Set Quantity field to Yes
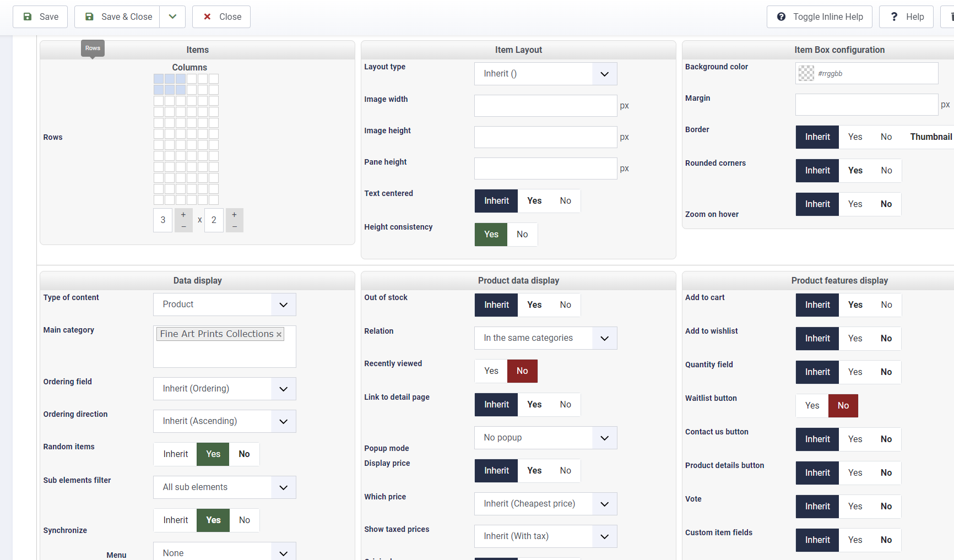954x560 pixels. pyautogui.click(x=855, y=372)
